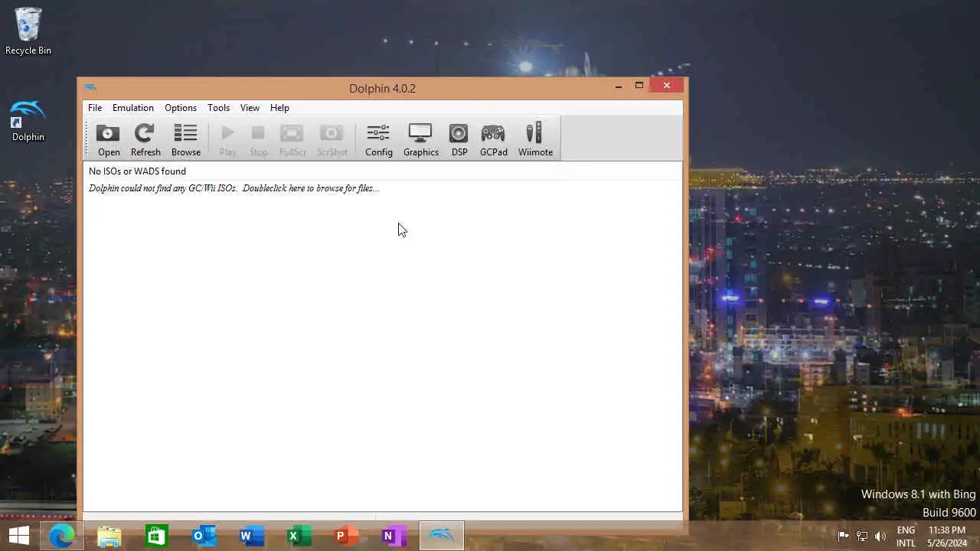
Task: Open the File menu
Action: pos(95,108)
